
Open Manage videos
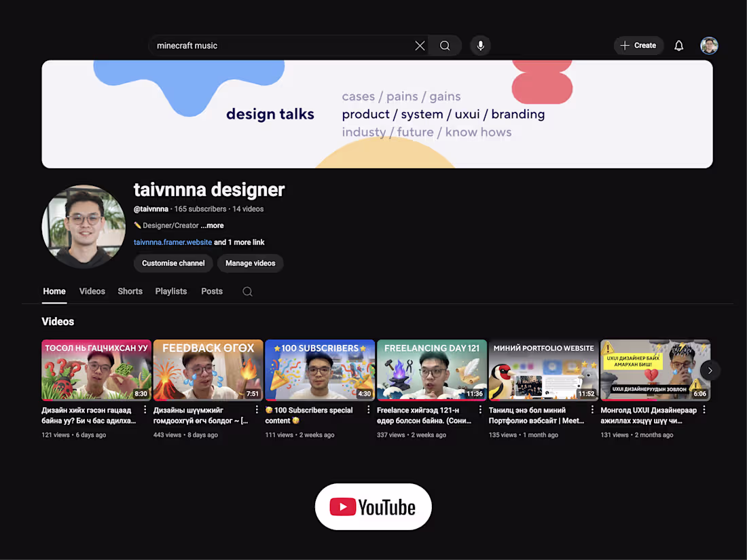250,263
